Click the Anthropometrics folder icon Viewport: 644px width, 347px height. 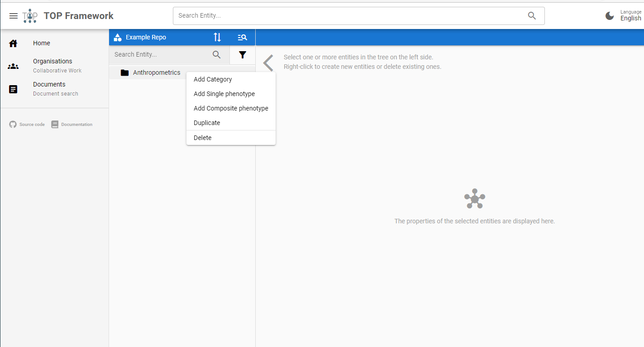(125, 72)
